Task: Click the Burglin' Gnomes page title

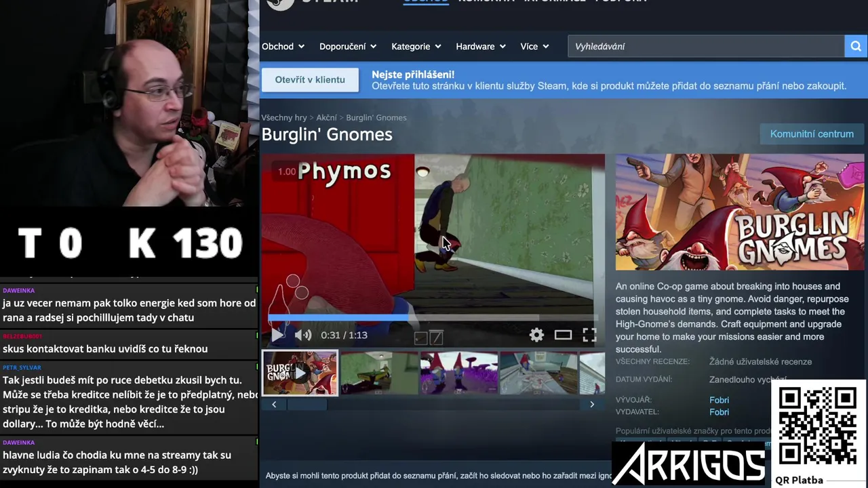Action: click(x=327, y=134)
